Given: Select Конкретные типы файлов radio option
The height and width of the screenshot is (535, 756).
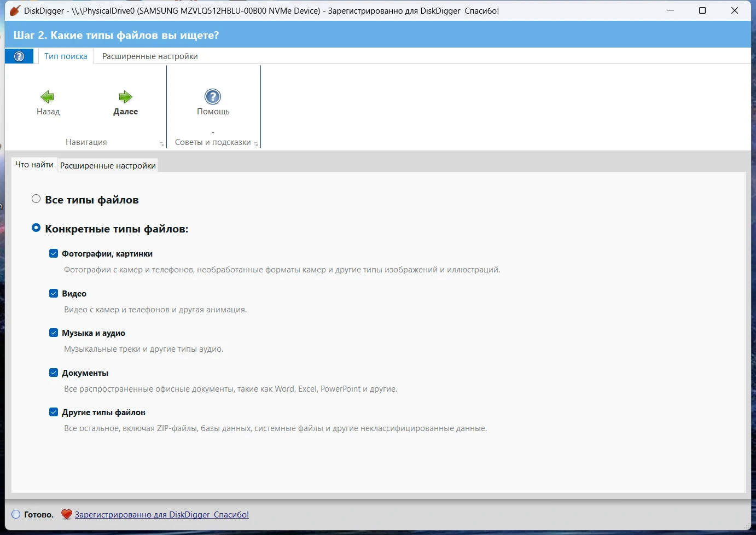Looking at the screenshot, I should (36, 228).
